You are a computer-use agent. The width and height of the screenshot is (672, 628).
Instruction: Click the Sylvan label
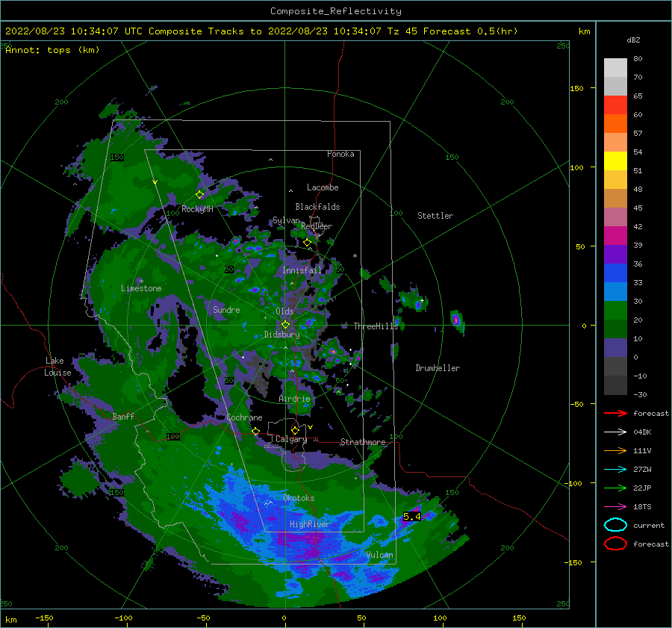coord(286,220)
